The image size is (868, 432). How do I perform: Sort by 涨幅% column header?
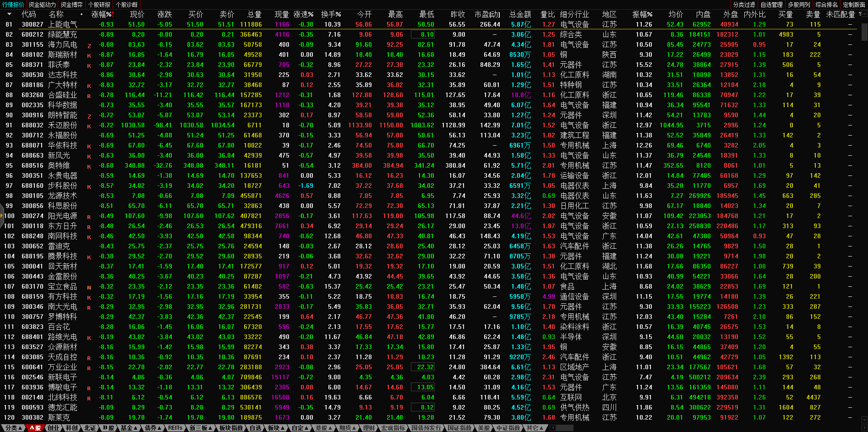pyautogui.click(x=101, y=14)
